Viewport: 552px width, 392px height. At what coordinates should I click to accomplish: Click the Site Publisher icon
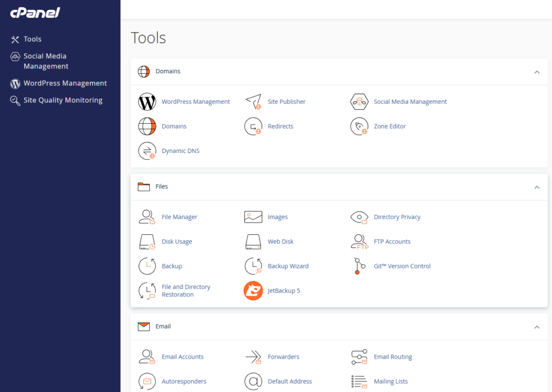coord(253,101)
